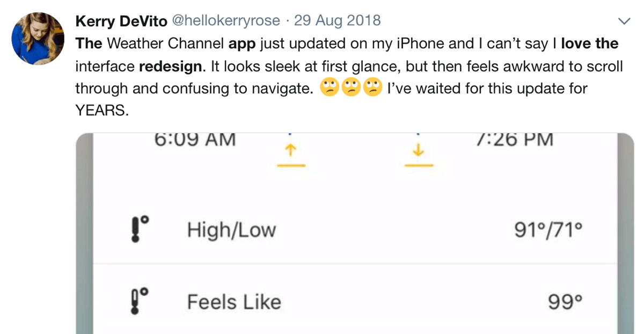
Task: Click the sunset down-arrow icon
Action: click(419, 153)
